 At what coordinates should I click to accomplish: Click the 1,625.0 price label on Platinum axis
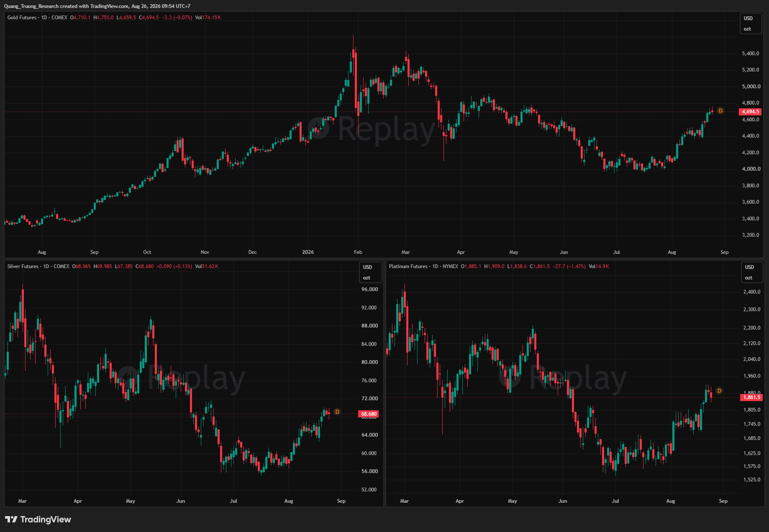752,453
